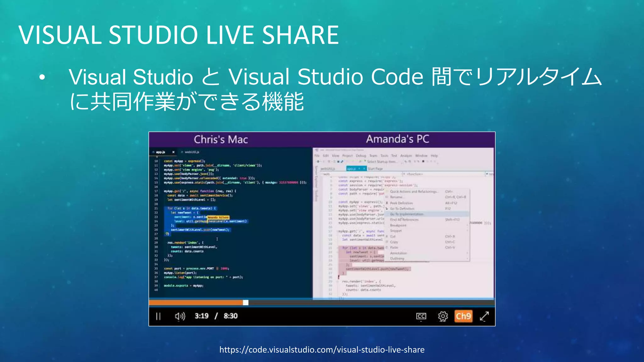The image size is (644, 362).
Task: Choose Rename in the context menu
Action: 427,197
